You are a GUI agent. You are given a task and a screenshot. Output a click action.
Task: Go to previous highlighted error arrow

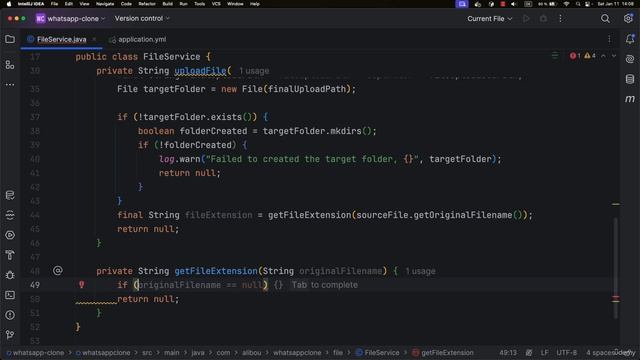point(603,56)
